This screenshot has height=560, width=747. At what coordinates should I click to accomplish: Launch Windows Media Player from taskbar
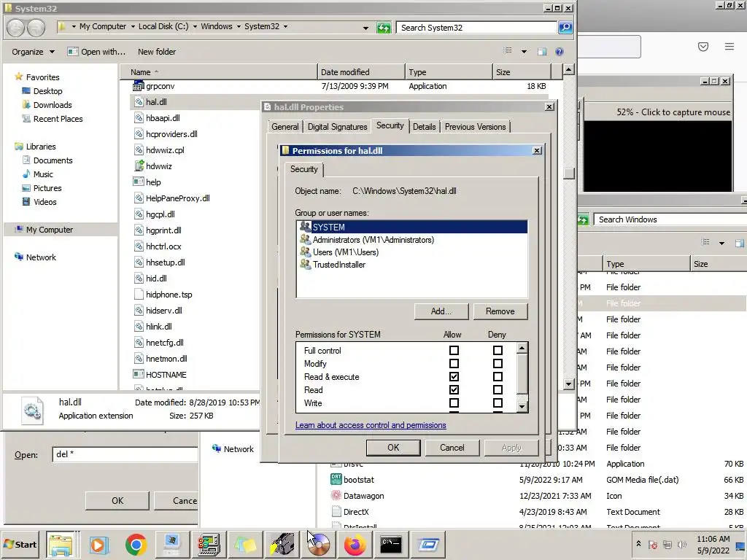pyautogui.click(x=98, y=545)
